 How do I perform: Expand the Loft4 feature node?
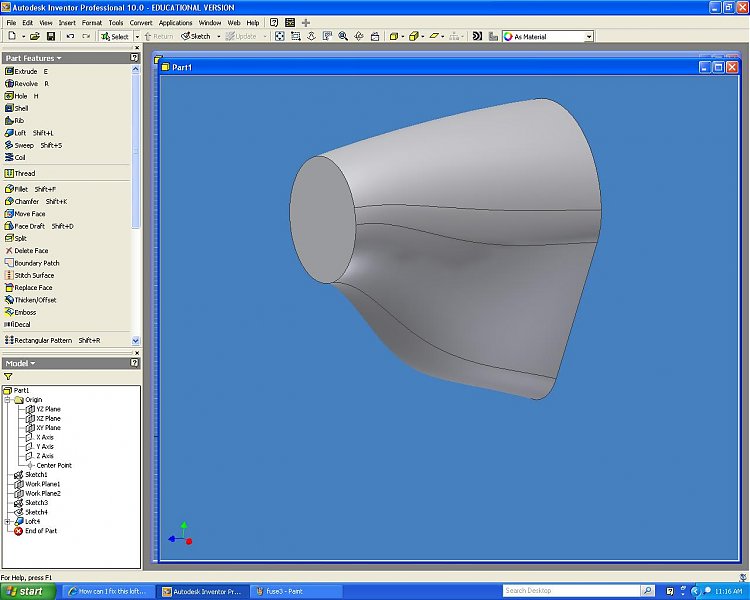7,522
